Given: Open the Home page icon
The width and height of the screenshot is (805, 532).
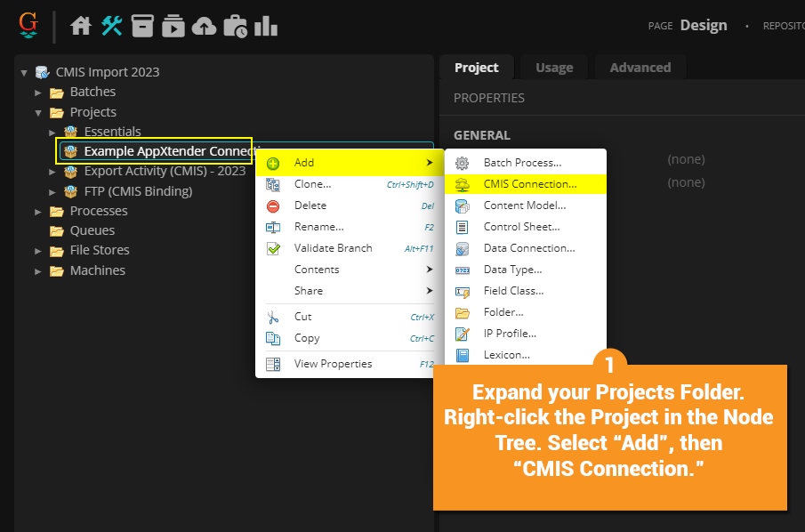Looking at the screenshot, I should (81, 26).
